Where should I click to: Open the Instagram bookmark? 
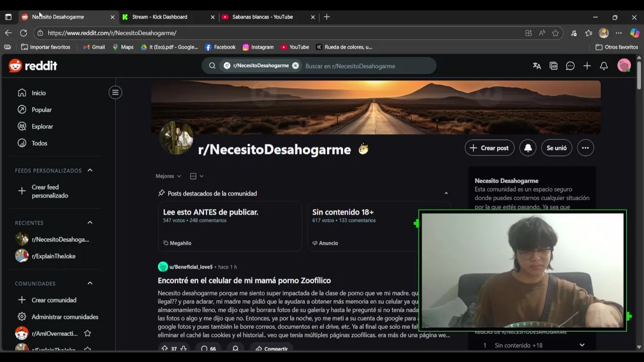click(258, 47)
